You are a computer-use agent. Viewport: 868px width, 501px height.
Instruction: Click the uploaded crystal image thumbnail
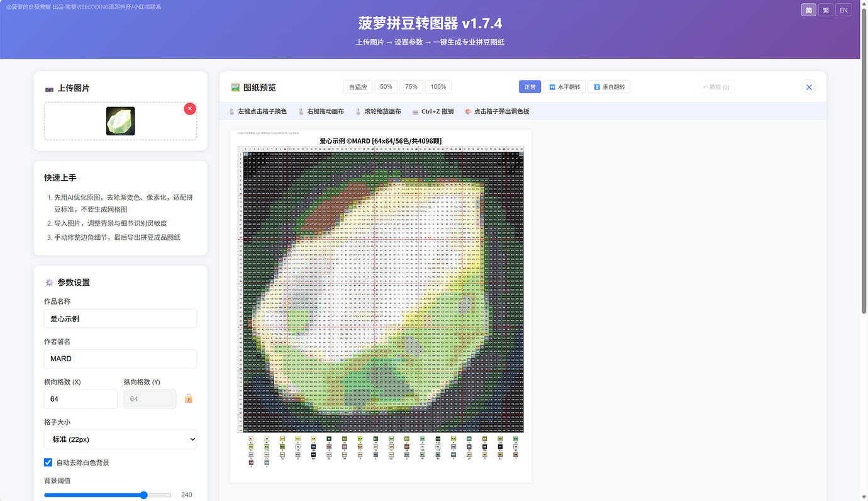coord(120,121)
